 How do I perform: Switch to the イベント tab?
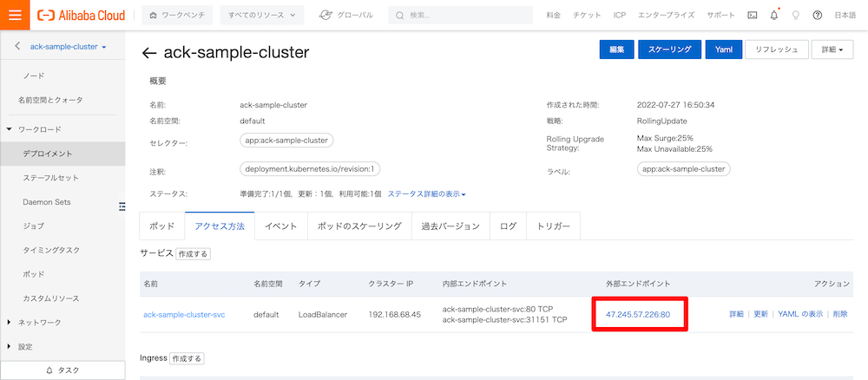point(280,226)
